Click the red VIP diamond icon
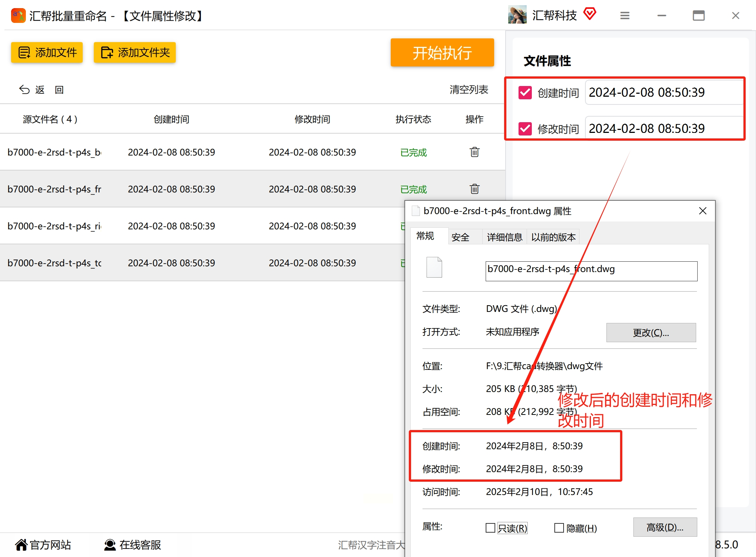756x557 pixels. pos(590,14)
